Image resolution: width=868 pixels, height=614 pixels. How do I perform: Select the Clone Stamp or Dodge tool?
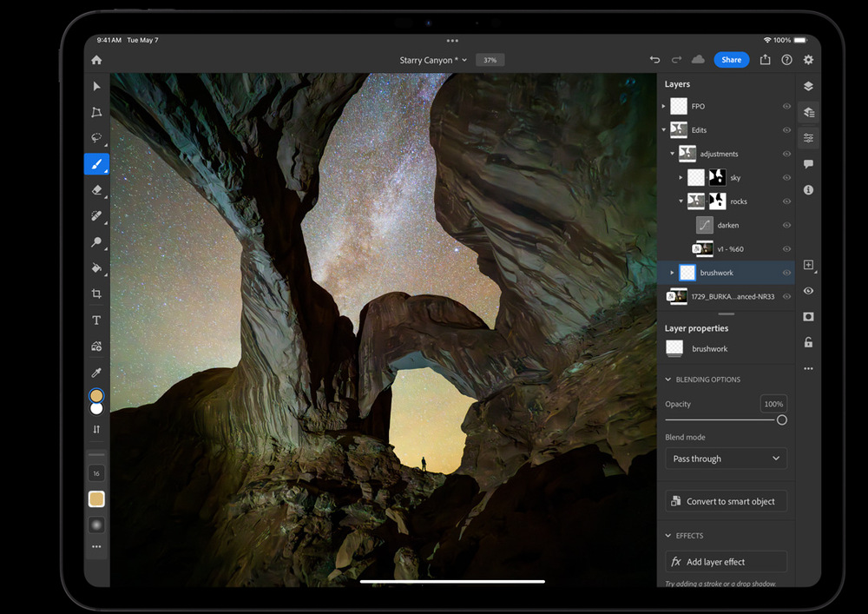coord(96,242)
